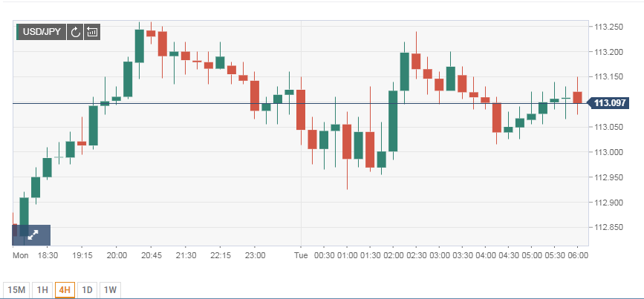This screenshot has height=299, width=644.
Task: Click the 113.000 price axis label
Action: click(x=609, y=152)
